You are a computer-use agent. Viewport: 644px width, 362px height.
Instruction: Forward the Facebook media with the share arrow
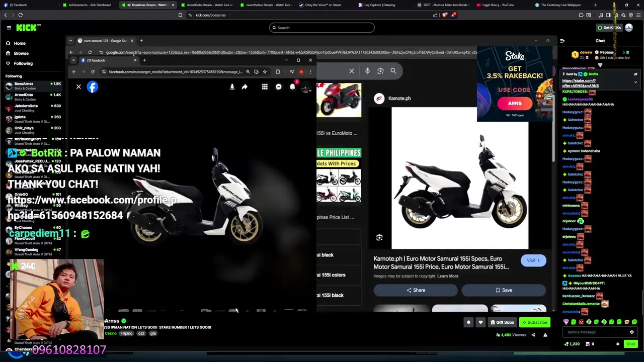click(x=245, y=87)
